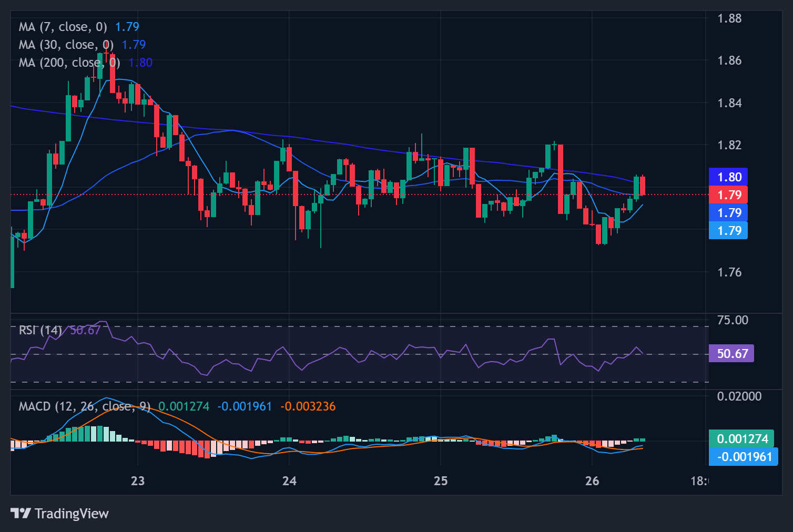Click the dark blue 1.80 price tag
Viewport: 793px width, 532px height.
pyautogui.click(x=728, y=177)
